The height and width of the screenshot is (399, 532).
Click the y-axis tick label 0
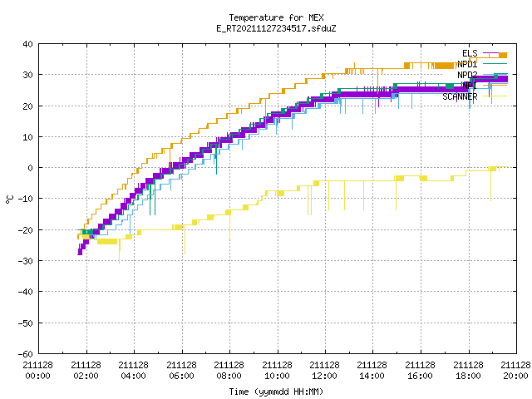(x=31, y=168)
